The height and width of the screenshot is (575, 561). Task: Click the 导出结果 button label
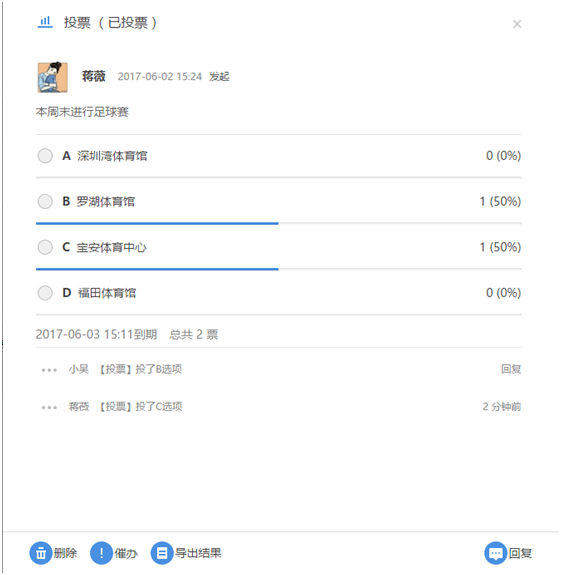point(198,553)
